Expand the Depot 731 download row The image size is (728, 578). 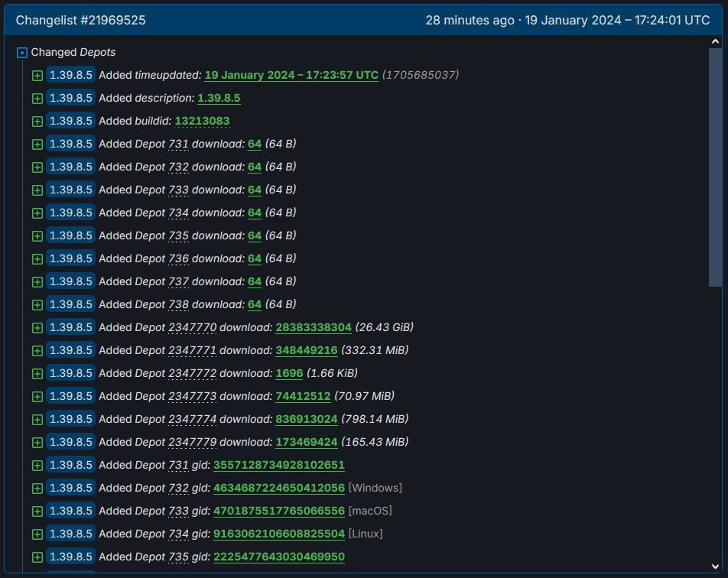[x=37, y=144]
